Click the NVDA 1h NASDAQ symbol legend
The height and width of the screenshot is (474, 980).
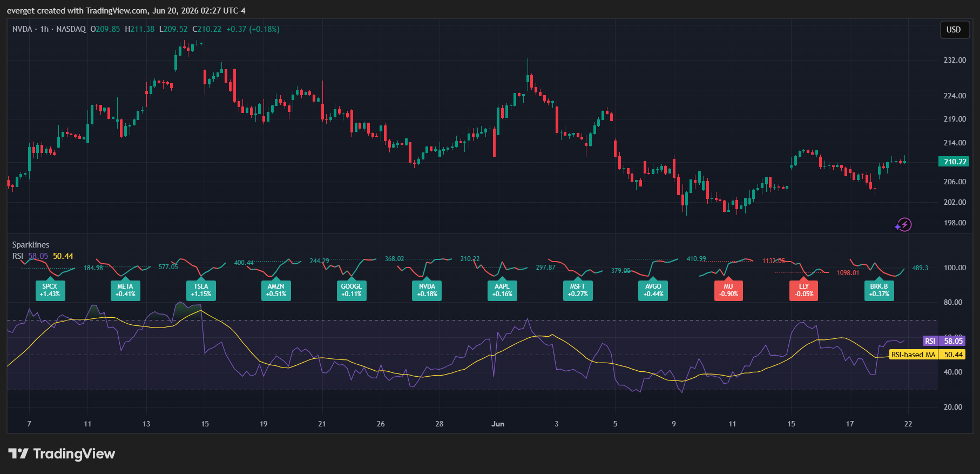49,29
